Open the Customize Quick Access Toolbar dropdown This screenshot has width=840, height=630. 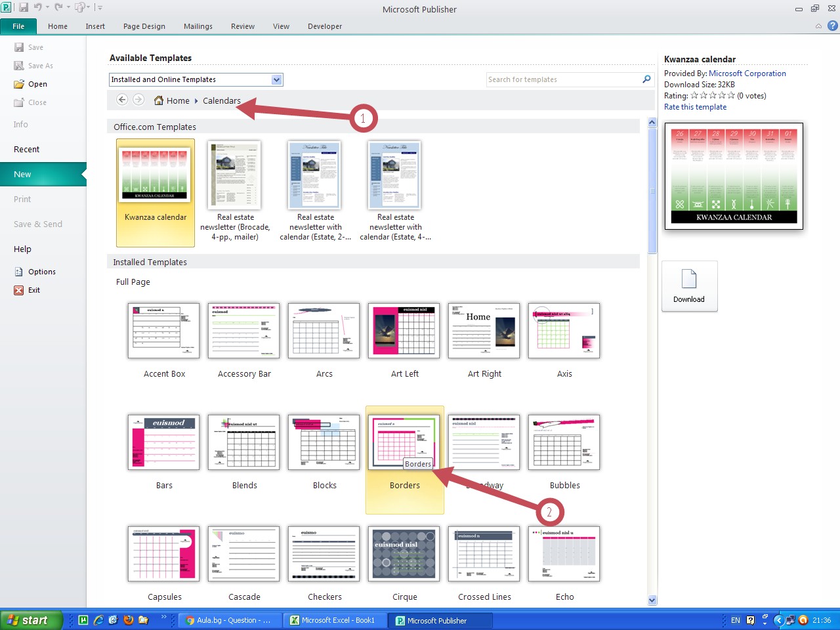point(100,8)
